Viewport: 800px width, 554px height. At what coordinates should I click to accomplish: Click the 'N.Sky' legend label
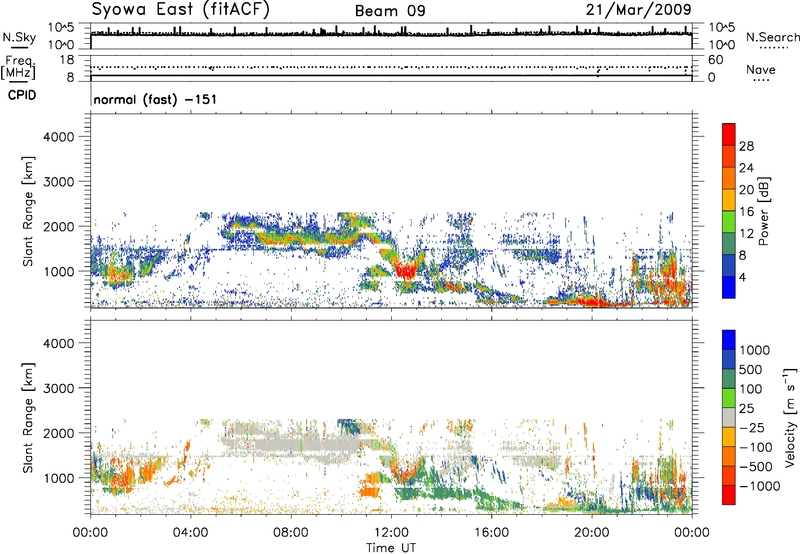point(19,37)
